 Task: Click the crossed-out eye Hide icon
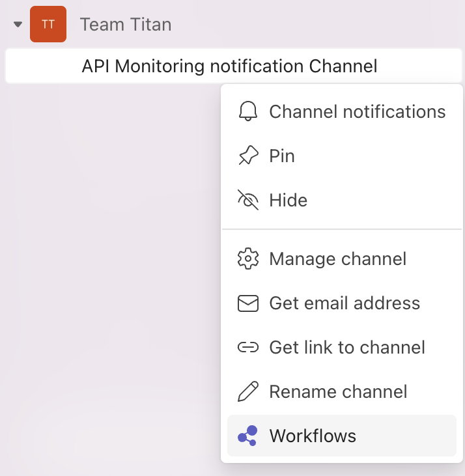pos(248,200)
